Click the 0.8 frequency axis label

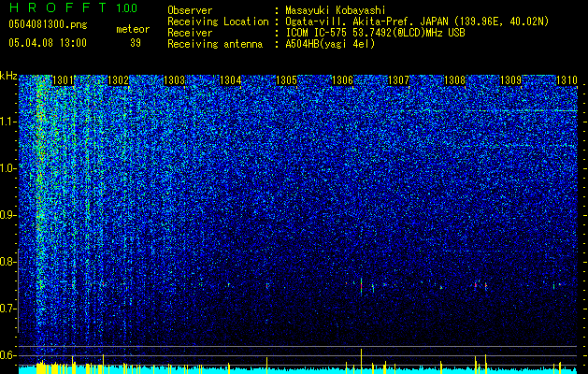7,262
